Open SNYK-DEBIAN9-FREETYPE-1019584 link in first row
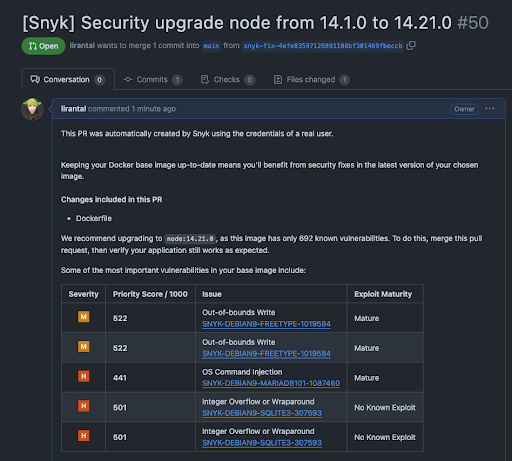The height and width of the screenshot is (461, 512). (x=266, y=324)
